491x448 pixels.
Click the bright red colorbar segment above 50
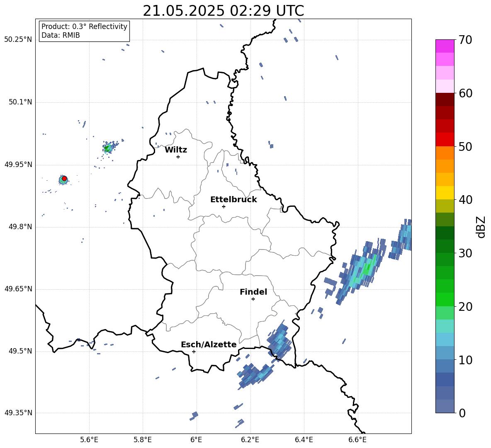(445, 140)
